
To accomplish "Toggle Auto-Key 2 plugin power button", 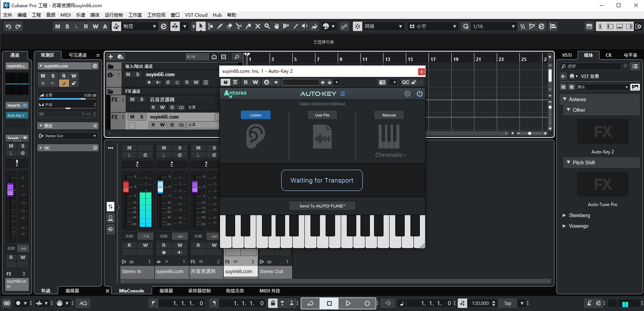I will [x=419, y=94].
